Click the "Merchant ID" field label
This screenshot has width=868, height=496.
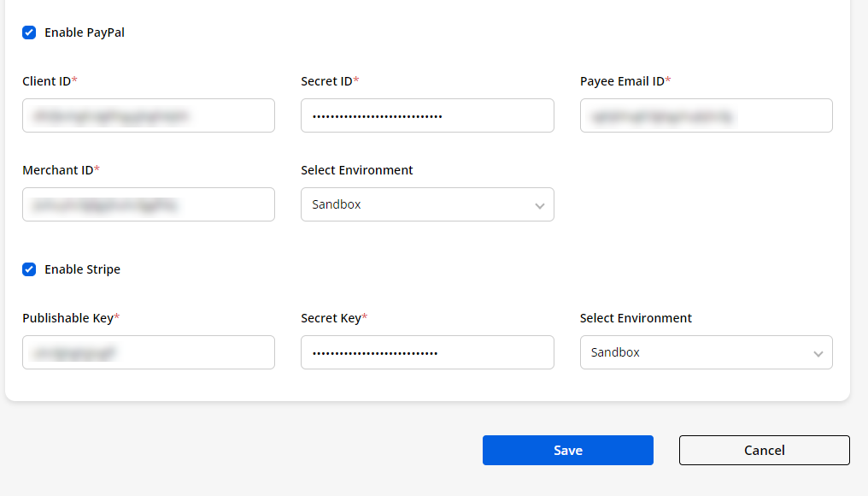coord(57,170)
